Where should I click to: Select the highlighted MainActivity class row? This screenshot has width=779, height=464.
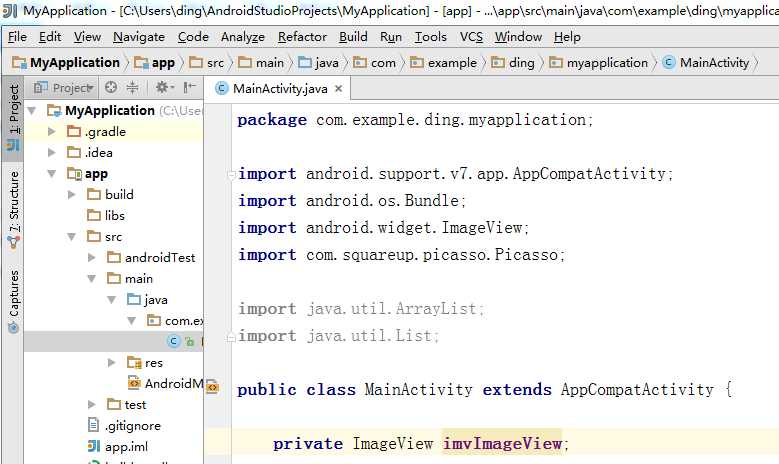[x=114, y=342]
